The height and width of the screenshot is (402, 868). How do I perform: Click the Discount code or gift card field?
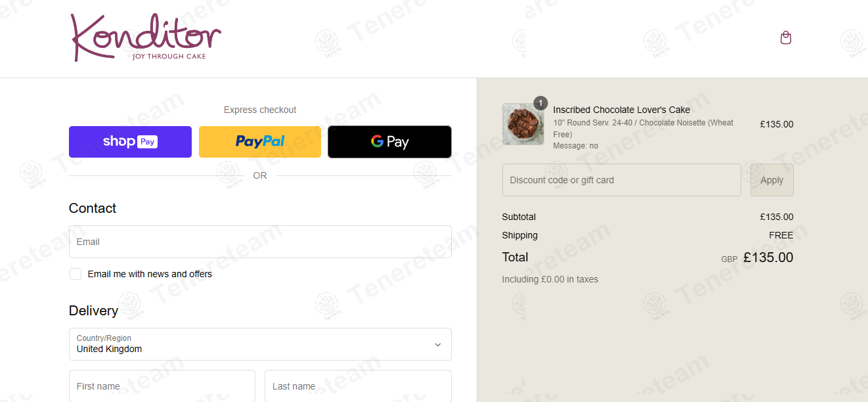[622, 180]
